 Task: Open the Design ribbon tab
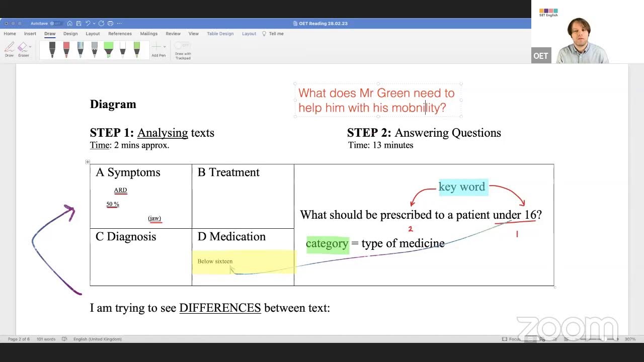(x=70, y=34)
